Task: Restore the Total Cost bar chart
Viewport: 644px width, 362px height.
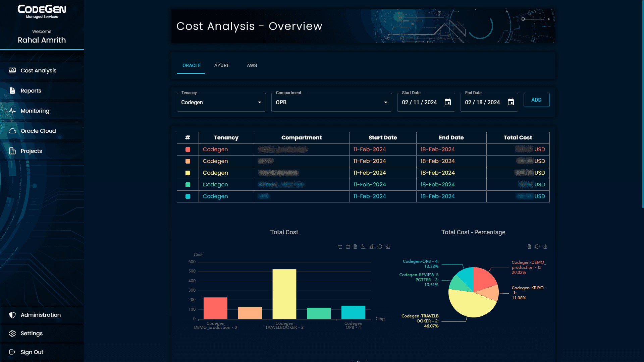Action: click(x=380, y=247)
